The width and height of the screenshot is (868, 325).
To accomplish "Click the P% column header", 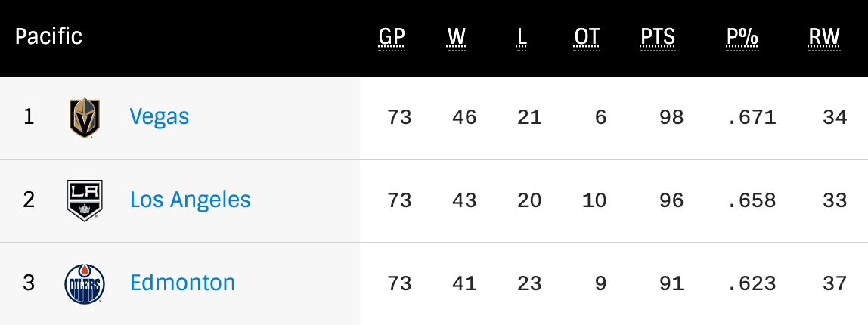I will [742, 37].
